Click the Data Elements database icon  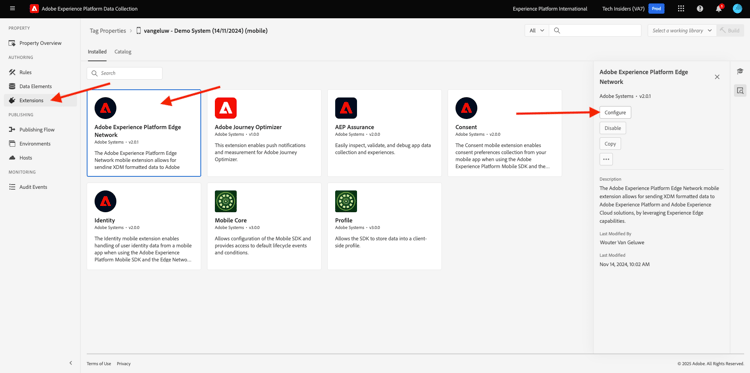coord(12,86)
